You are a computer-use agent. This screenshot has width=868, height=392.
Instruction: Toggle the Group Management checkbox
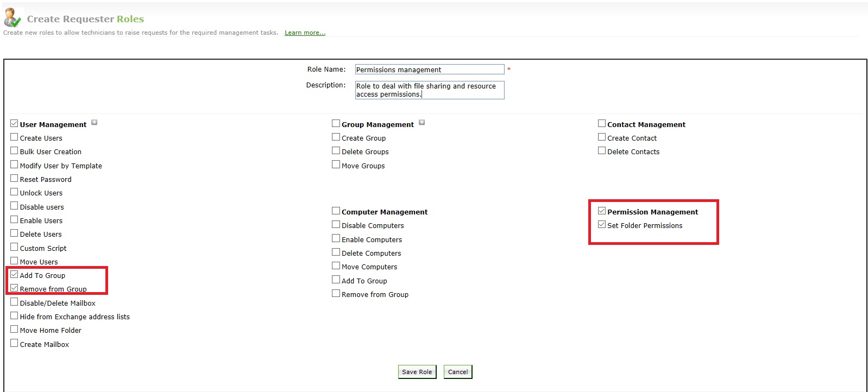336,124
